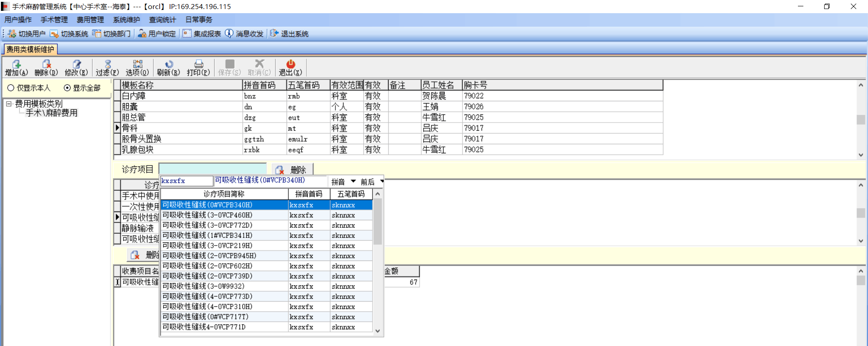Viewport: 868px width, 346px height.
Task: Lock the user with 用户锁定 icon
Action: pos(142,33)
